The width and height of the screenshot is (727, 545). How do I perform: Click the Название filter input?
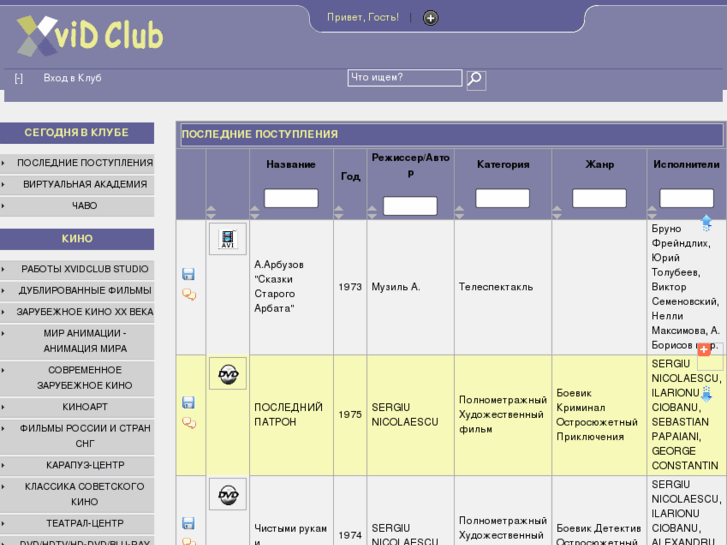291,198
